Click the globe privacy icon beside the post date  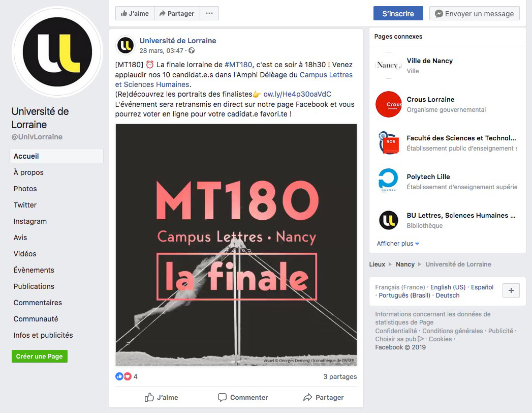coord(192,50)
